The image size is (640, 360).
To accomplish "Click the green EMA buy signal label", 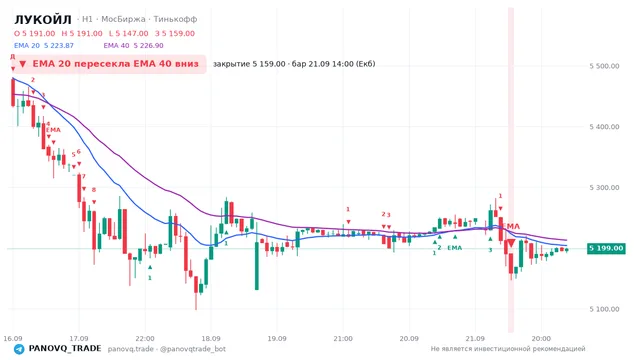I will (x=454, y=248).
